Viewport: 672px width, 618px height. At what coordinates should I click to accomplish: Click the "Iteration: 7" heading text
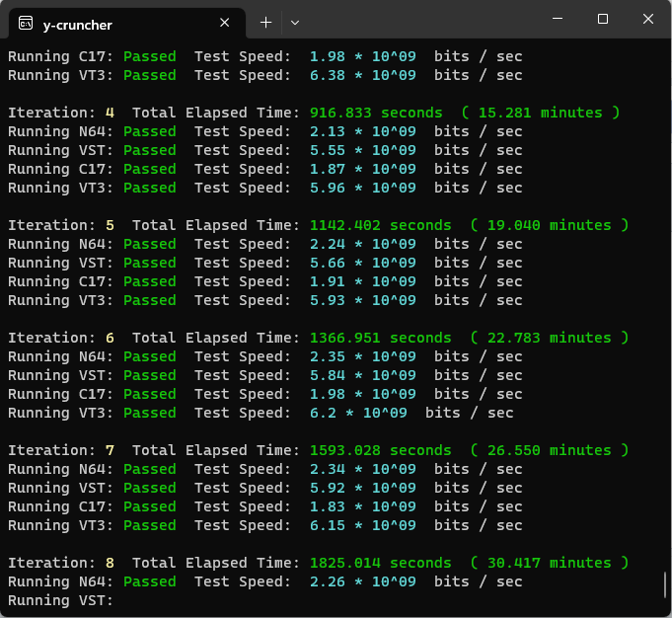[x=61, y=450]
